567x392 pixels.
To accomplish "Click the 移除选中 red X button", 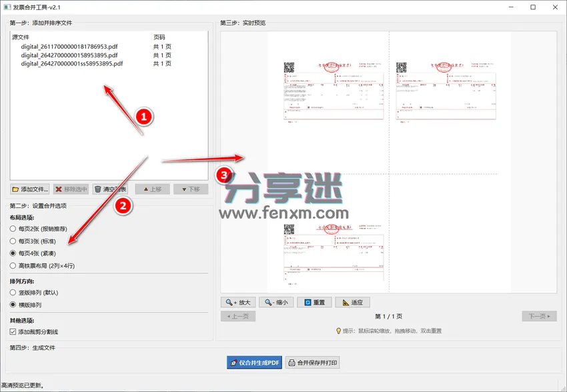I will [x=71, y=189].
